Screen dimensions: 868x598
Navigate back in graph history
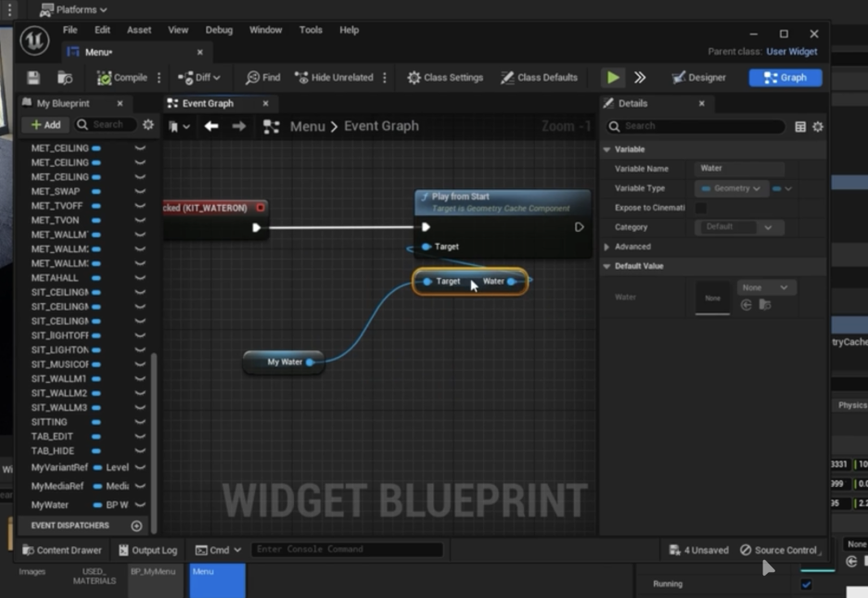[211, 126]
